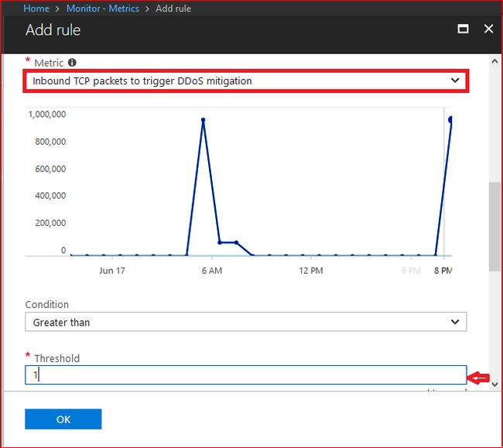
Task: Open the Metric dropdown
Action: [246, 80]
